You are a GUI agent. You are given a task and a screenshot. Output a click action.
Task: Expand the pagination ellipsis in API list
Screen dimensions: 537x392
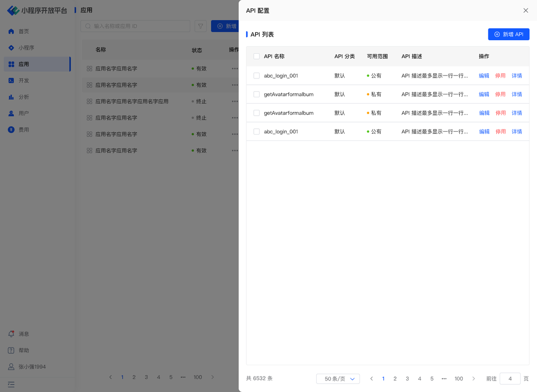point(444,379)
